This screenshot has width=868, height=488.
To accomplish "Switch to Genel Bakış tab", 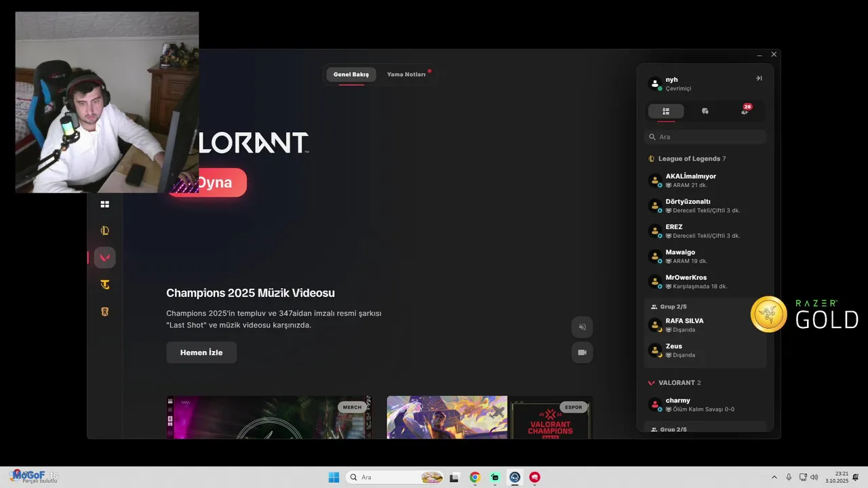I will coord(351,75).
